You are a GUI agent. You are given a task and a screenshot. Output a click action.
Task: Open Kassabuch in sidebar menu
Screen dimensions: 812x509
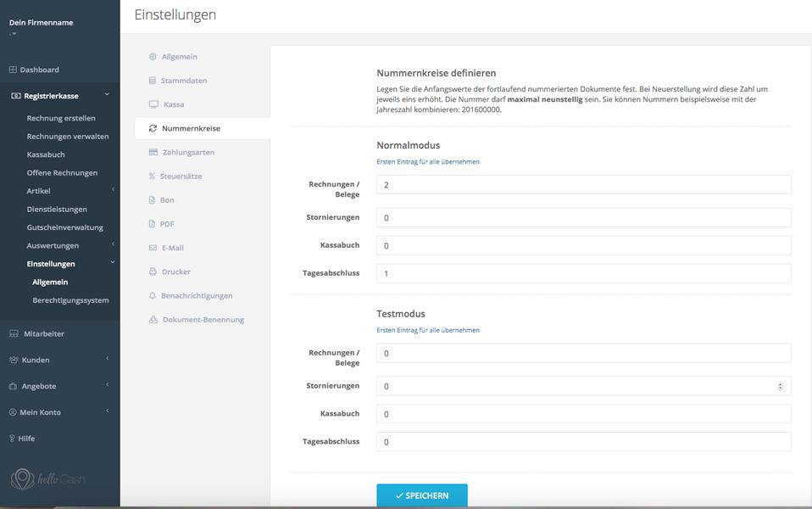46,154
